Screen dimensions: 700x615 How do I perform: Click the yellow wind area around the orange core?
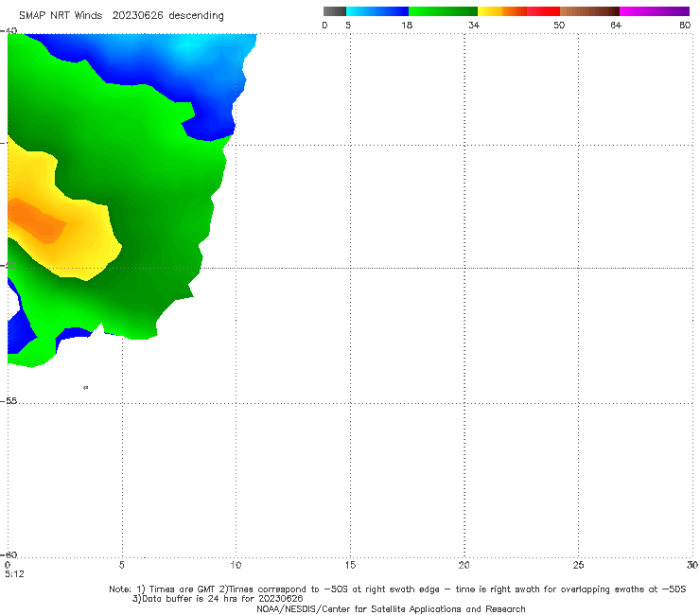click(87, 243)
